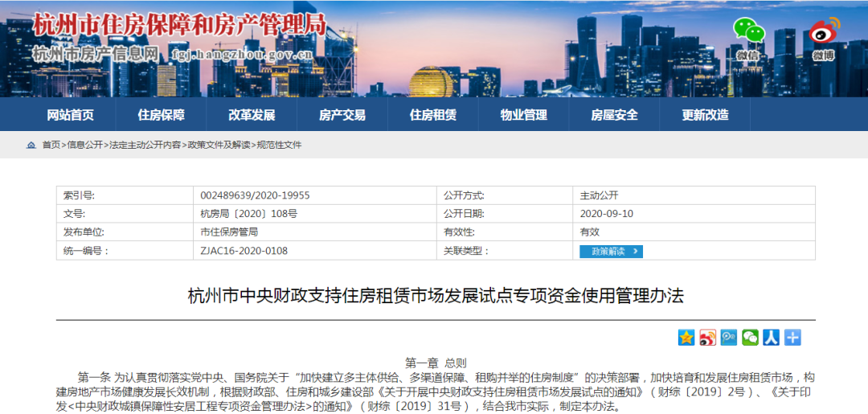This screenshot has width=868, height=414.
Task: Click the 杭州市住房保障和房产管理局 site title
Action: coord(179,24)
